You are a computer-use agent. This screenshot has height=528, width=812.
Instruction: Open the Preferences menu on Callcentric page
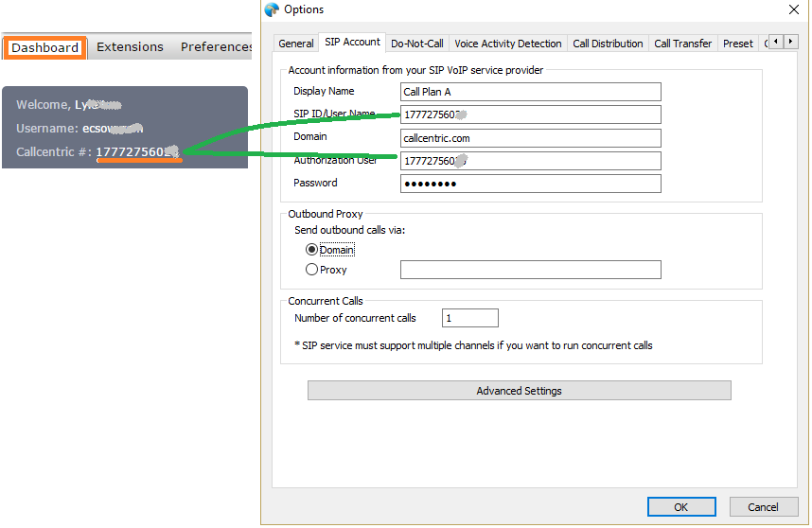217,46
